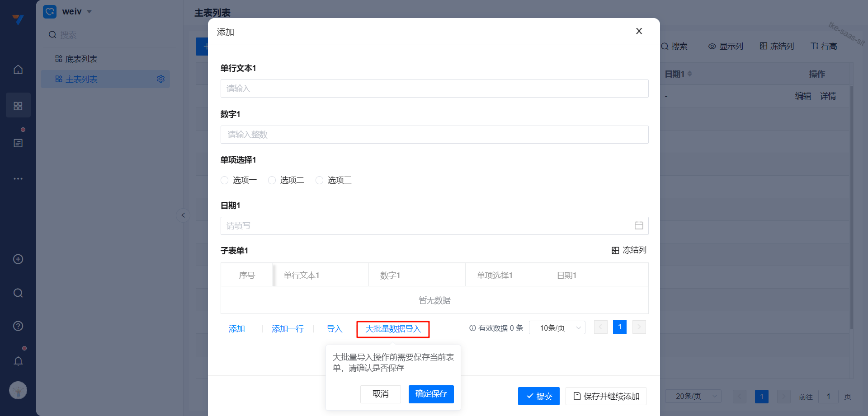The height and width of the screenshot is (416, 868).
Task: Select the 选项一 radio button
Action: point(225,180)
